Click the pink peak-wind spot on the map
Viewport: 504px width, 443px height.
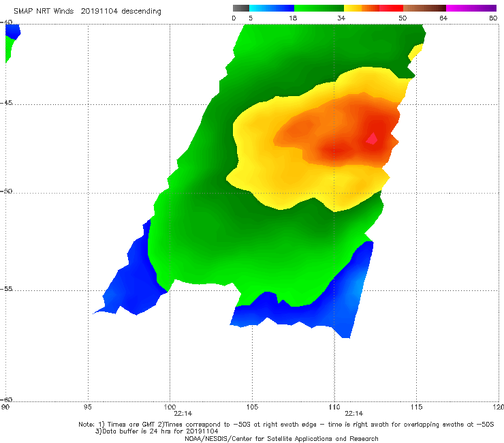point(373,138)
